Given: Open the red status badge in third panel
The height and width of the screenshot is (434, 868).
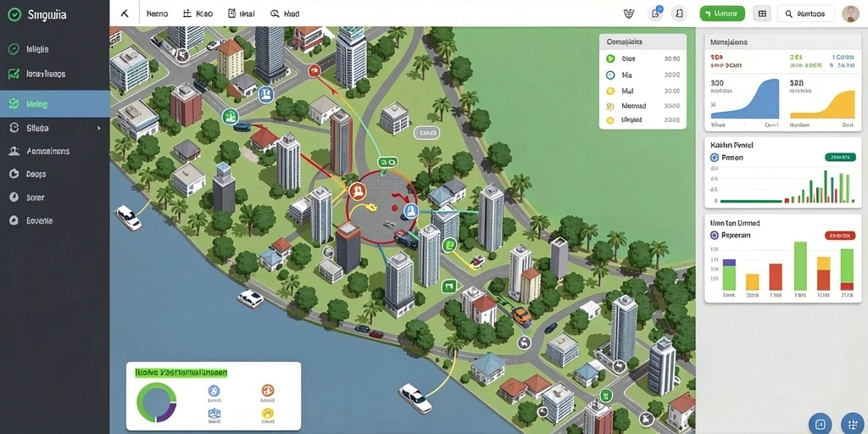Looking at the screenshot, I should 840,236.
